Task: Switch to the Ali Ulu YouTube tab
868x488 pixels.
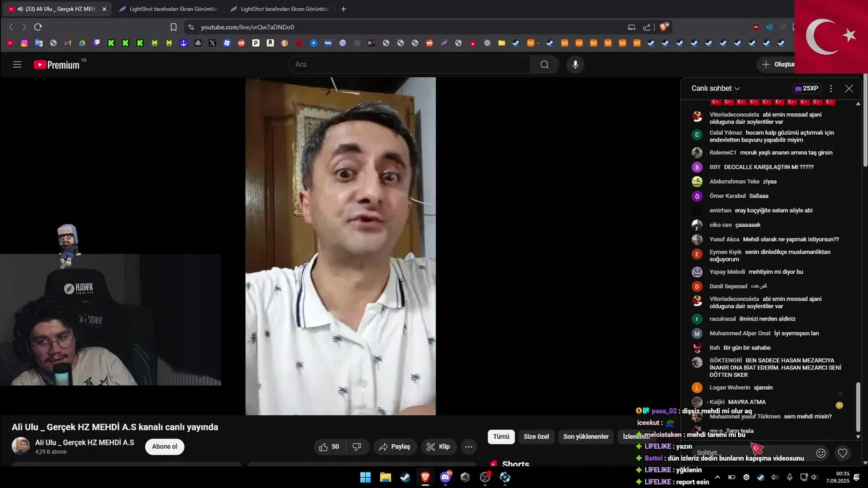Action: (57, 9)
